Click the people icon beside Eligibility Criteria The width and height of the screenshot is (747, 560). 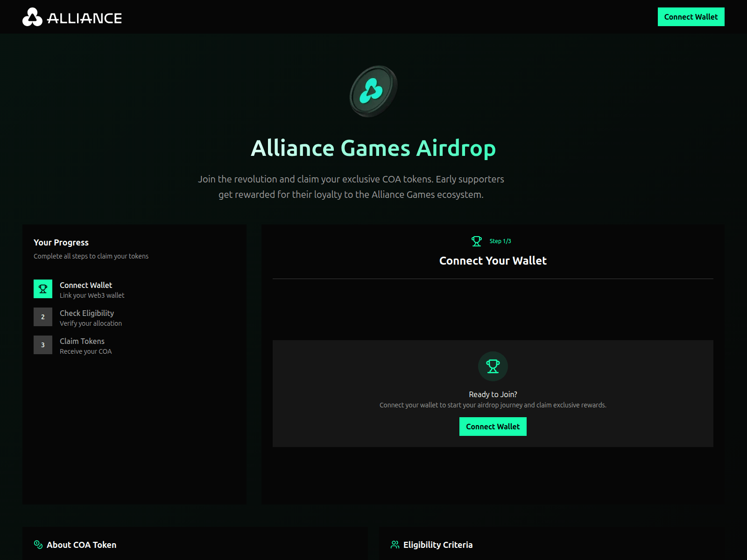[394, 545]
